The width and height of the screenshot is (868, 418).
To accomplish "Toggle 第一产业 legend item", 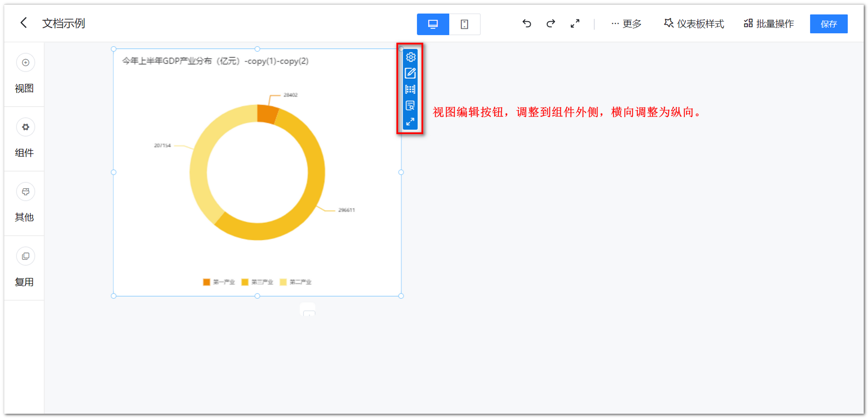I will (x=219, y=282).
